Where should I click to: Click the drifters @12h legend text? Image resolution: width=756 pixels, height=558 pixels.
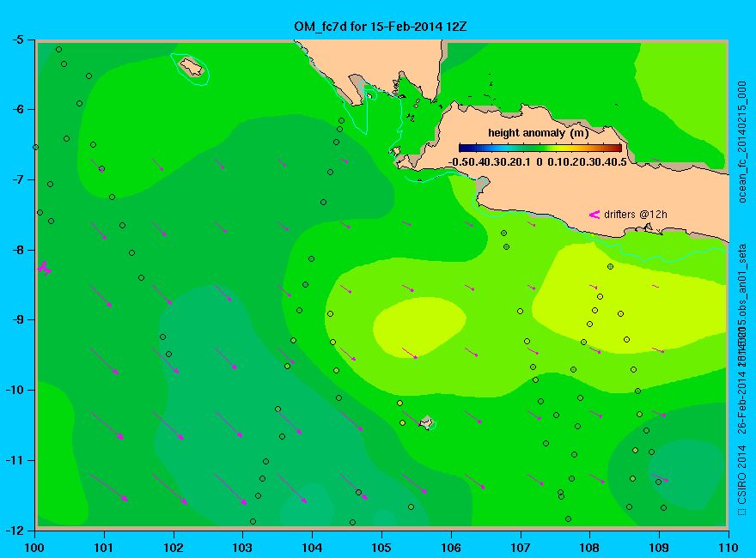pos(636,215)
